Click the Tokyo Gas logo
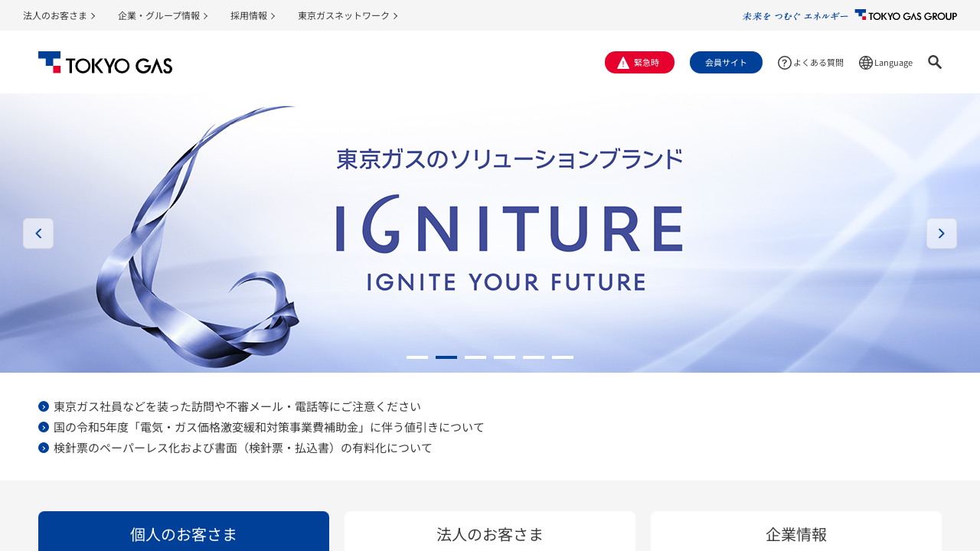This screenshot has height=551, width=980. (105, 63)
